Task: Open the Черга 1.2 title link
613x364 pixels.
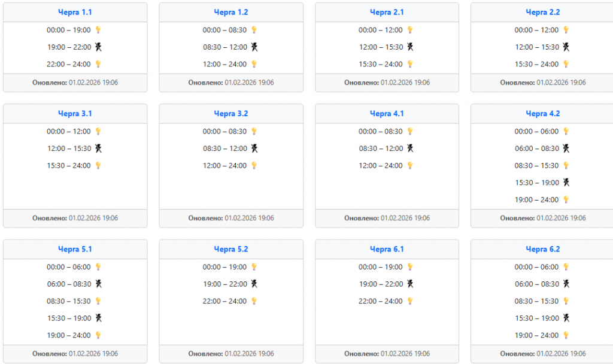Action: [230, 12]
